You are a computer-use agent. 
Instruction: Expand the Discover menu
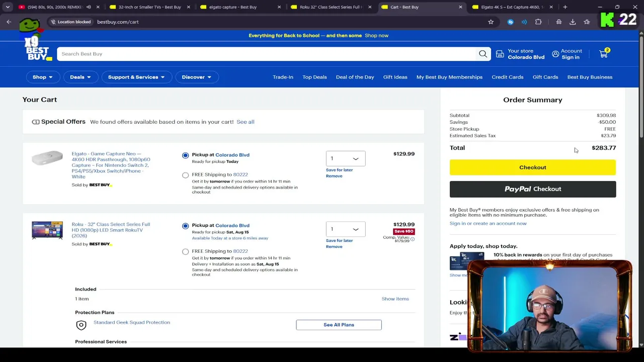pyautogui.click(x=197, y=77)
